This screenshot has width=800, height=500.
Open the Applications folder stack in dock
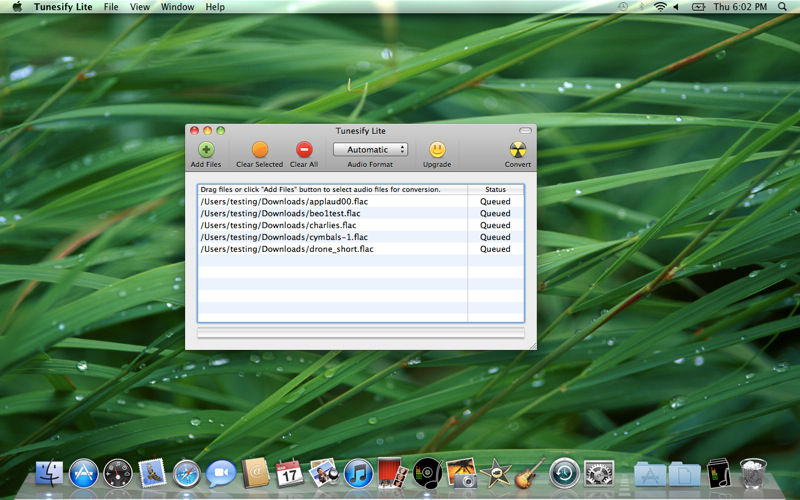(x=650, y=474)
